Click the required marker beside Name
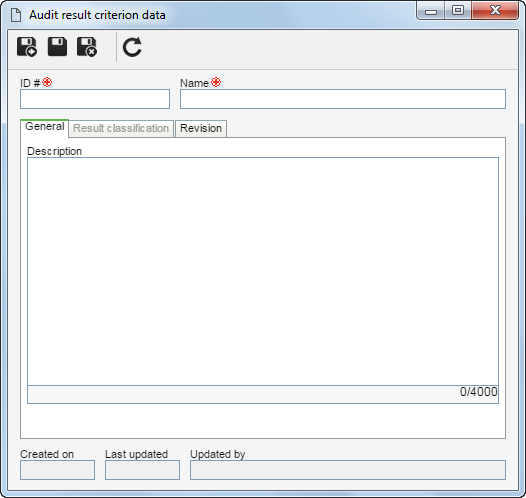This screenshot has height=498, width=526. 216,82
